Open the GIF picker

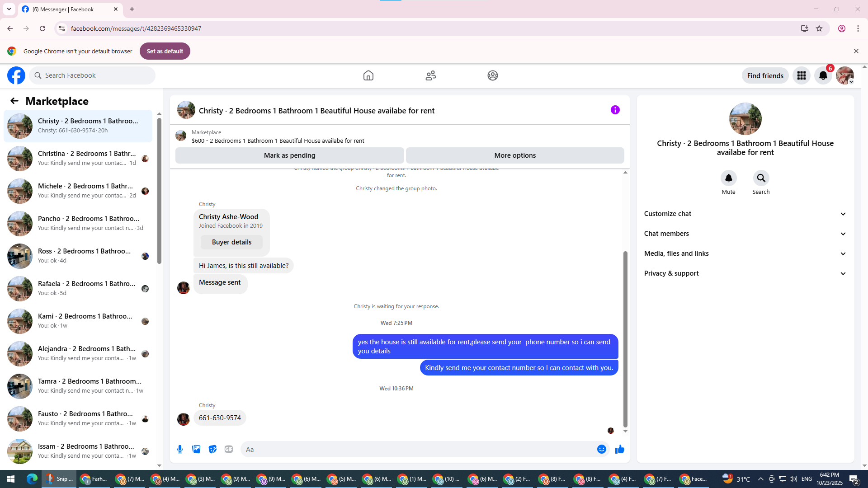tap(229, 449)
